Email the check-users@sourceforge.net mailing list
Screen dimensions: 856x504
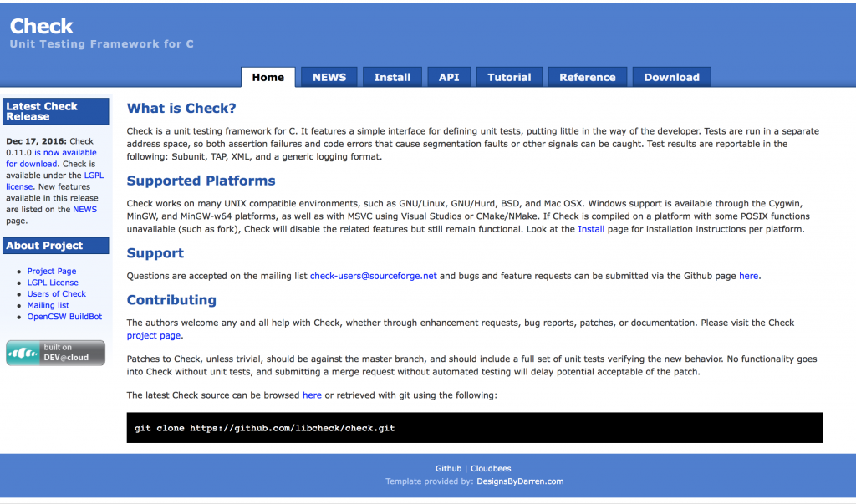[x=373, y=275]
